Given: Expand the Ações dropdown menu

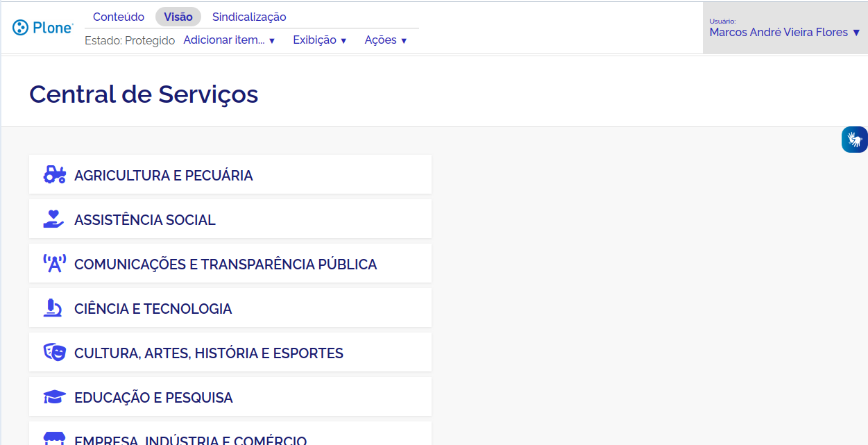Looking at the screenshot, I should [x=385, y=40].
